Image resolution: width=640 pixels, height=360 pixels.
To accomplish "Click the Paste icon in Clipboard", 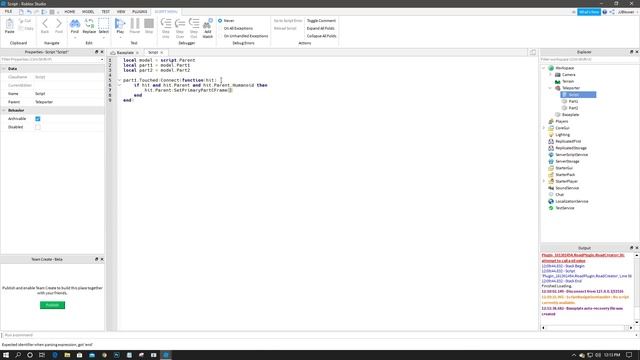I will pyautogui.click(x=9, y=24).
